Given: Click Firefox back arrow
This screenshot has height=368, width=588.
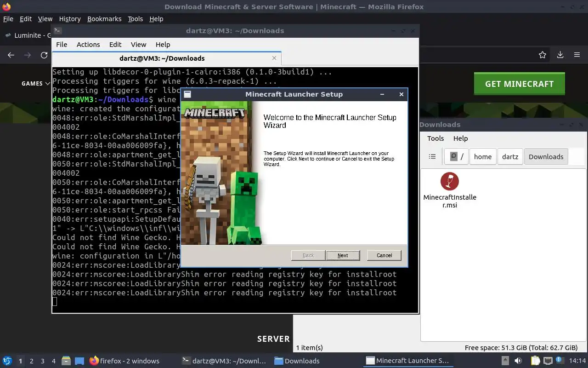Looking at the screenshot, I should click(x=11, y=55).
